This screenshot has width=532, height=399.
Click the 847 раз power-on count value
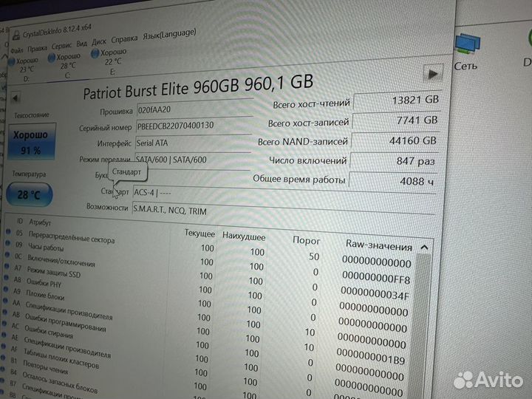[x=394, y=161]
